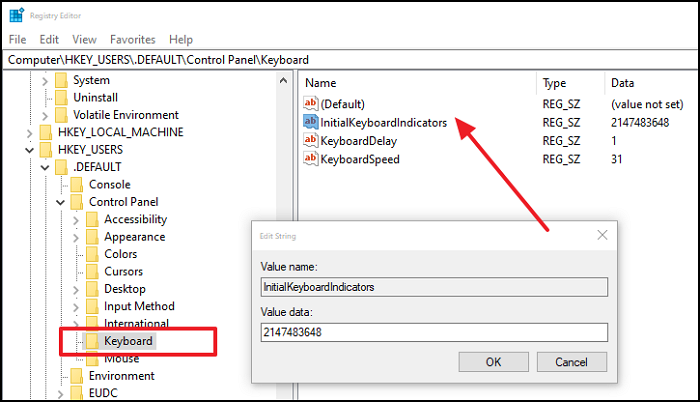Viewport: 700px width, 402px height.
Task: Click the KeyboardSpeed string value icon
Action: (x=310, y=159)
